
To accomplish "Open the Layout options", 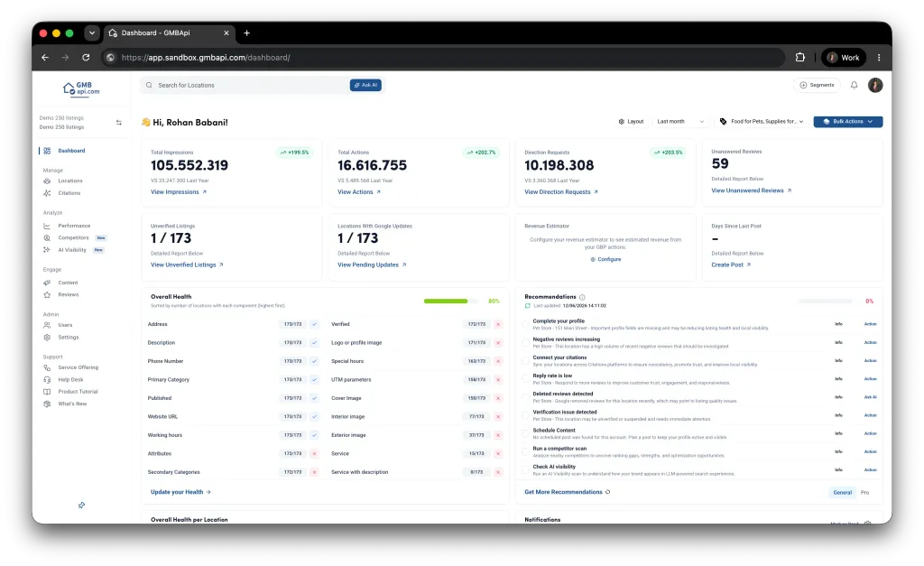I will click(631, 122).
